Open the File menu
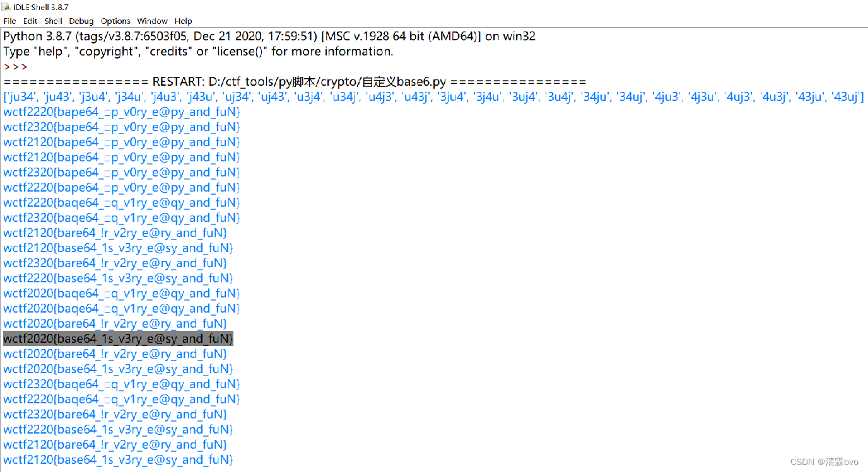 [9, 21]
